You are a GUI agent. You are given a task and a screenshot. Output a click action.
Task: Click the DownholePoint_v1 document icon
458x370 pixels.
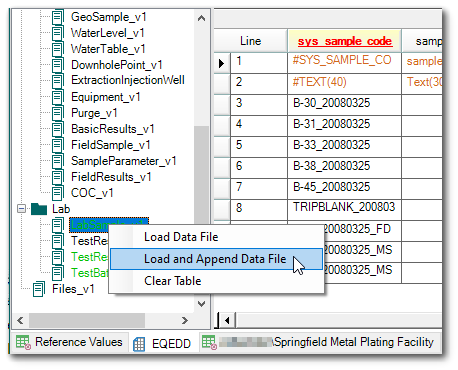coord(58,65)
